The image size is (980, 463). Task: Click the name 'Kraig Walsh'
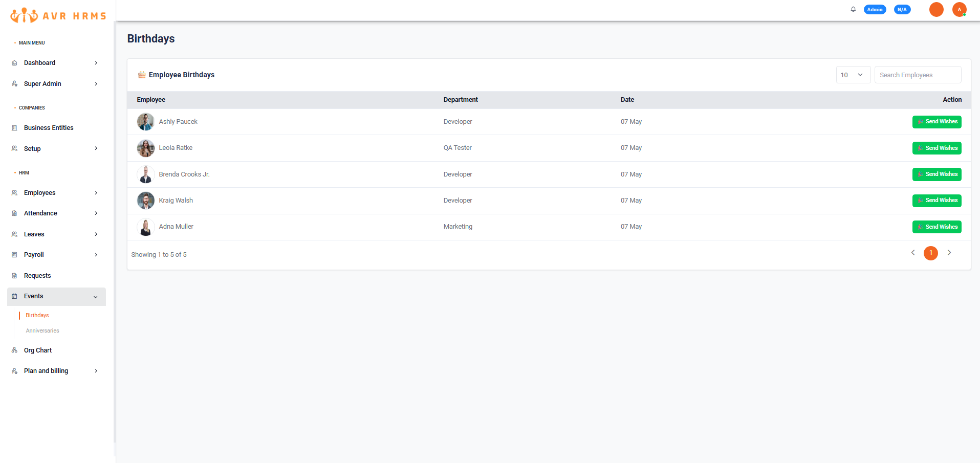(176, 201)
